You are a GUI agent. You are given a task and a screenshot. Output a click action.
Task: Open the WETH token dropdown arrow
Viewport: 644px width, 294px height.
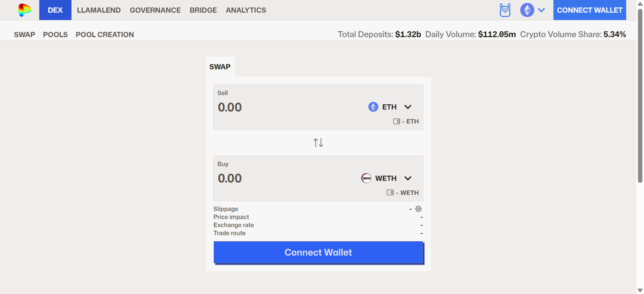click(x=408, y=178)
